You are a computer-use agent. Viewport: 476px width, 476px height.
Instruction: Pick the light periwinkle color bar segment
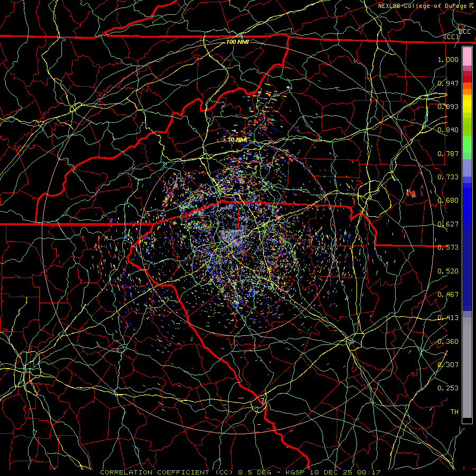coord(467,168)
